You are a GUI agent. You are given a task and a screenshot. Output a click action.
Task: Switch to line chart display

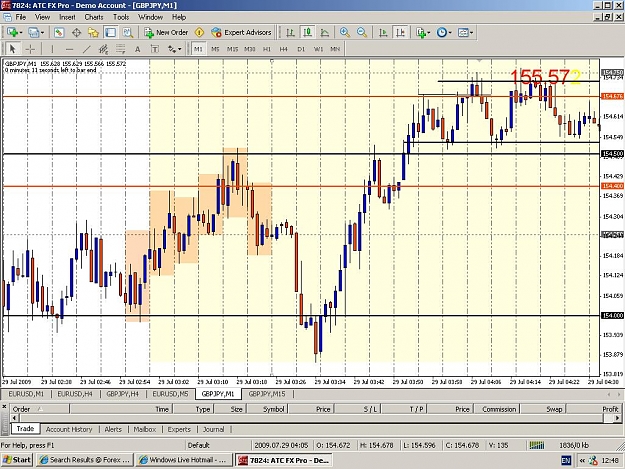point(324,33)
